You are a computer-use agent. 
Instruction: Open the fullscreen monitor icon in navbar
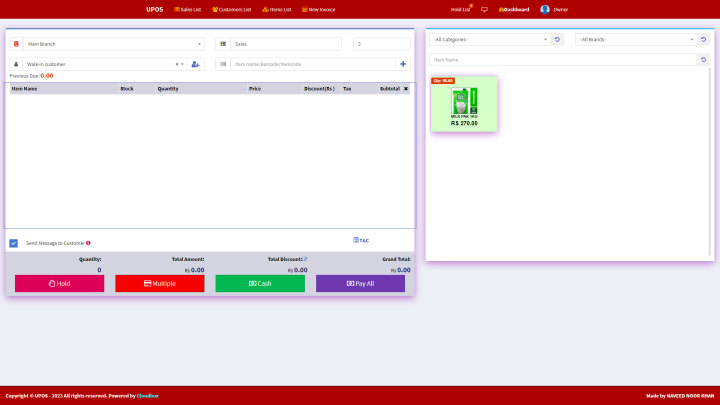[x=484, y=9]
